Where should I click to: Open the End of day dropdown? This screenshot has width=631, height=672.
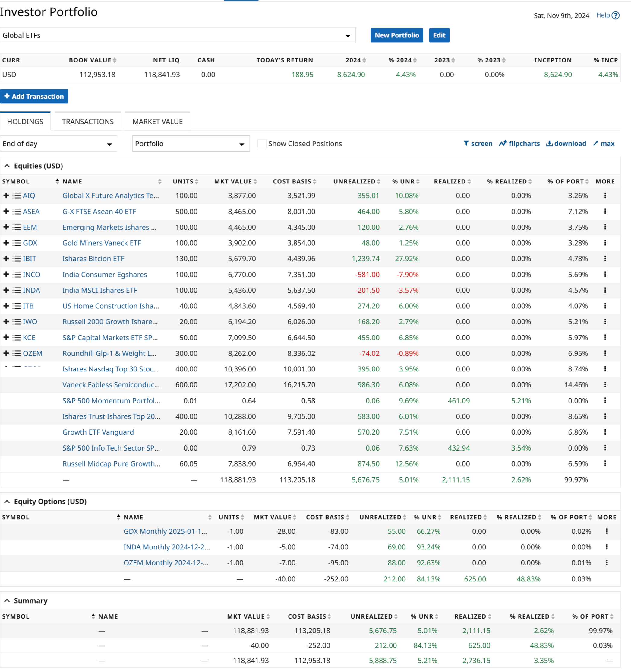58,144
